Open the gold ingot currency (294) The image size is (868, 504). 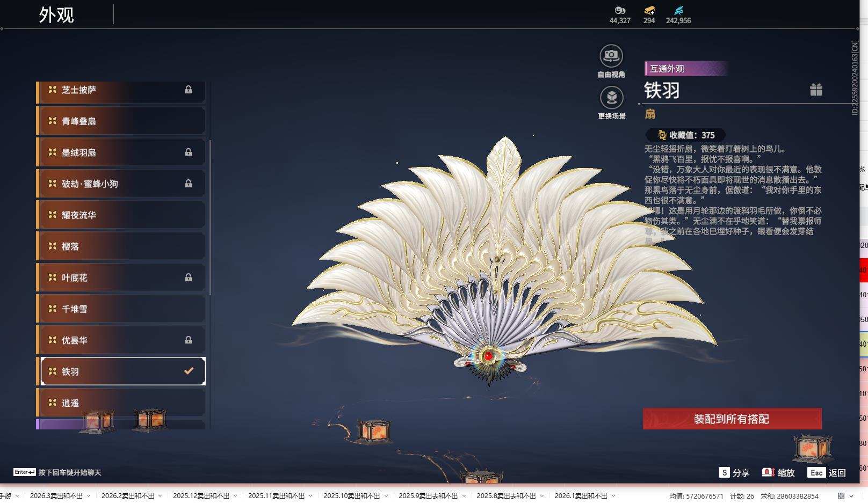[648, 11]
